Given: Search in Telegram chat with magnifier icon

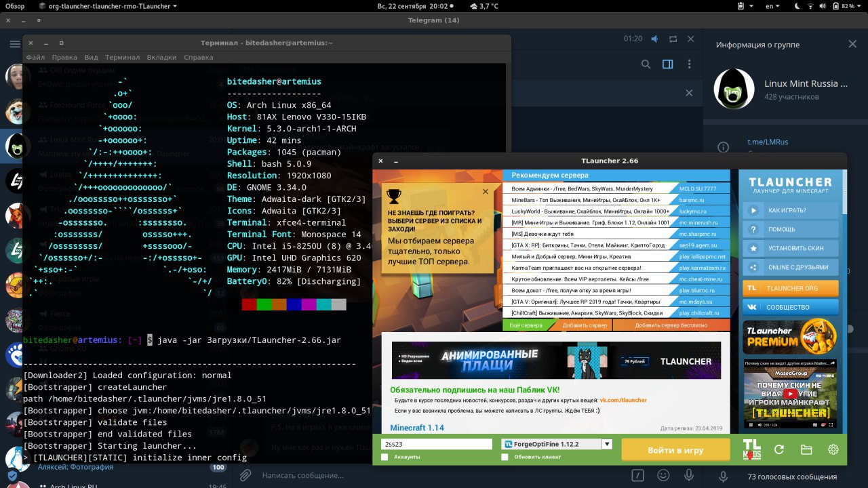Looking at the screenshot, I should [x=646, y=64].
